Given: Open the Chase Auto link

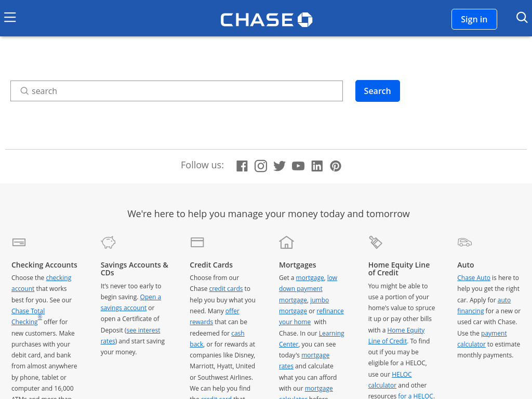Looking at the screenshot, I should click(x=474, y=277).
